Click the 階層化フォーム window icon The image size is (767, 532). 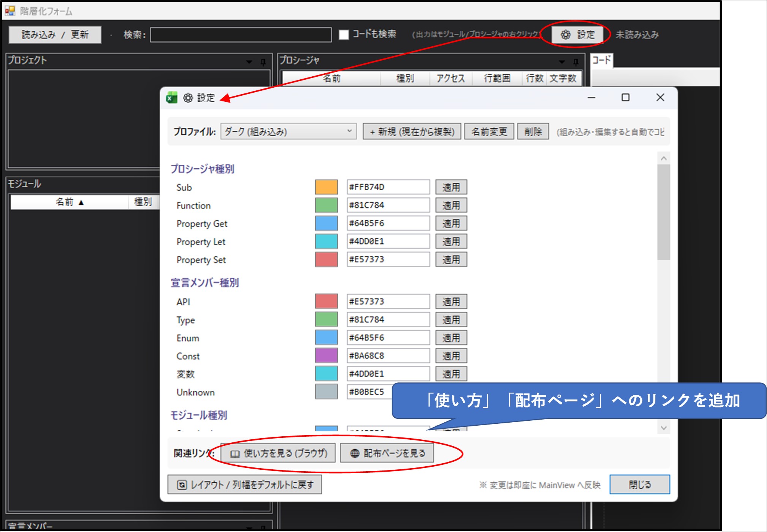click(10, 11)
